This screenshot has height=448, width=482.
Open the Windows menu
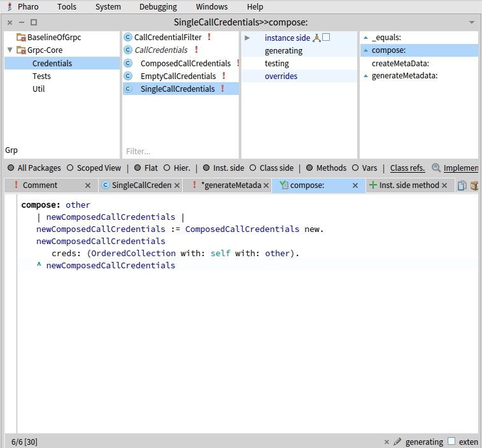point(211,6)
